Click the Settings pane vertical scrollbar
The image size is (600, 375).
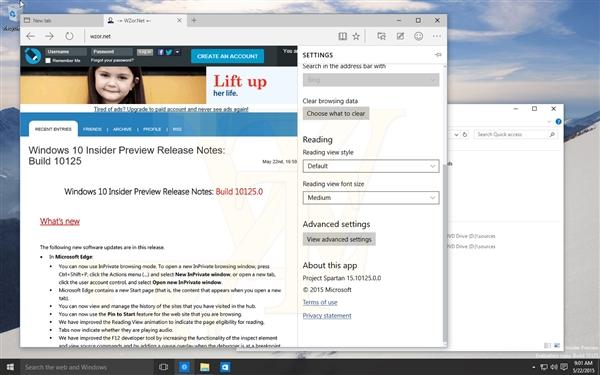tap(444, 253)
